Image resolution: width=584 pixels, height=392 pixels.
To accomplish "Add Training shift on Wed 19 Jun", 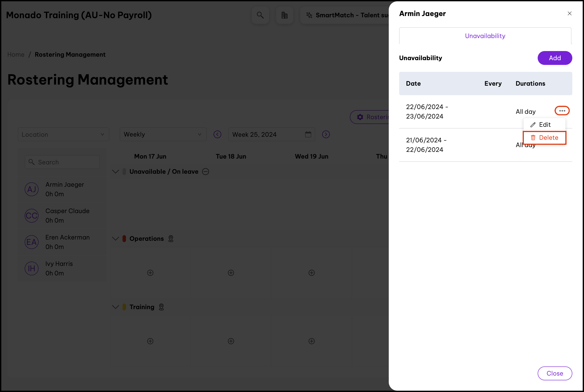I will click(311, 341).
